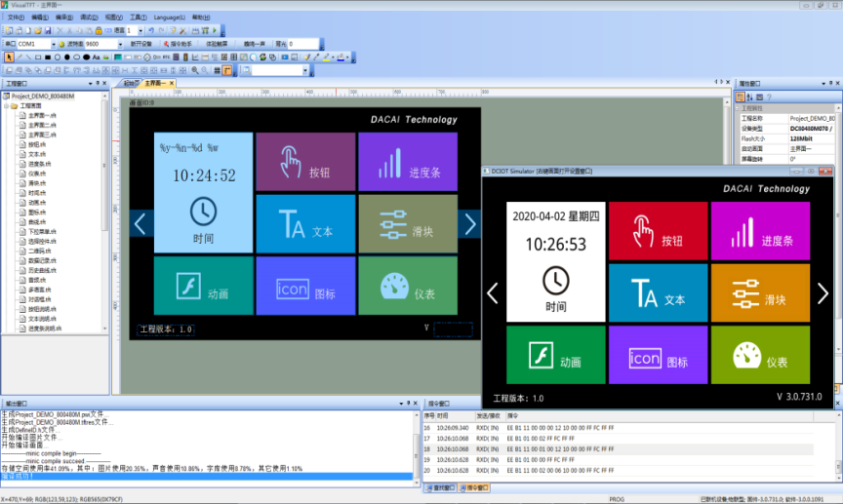Switch to the 指令窗口 bottom tab
Viewport: 843px width, 504px height.
pos(474,487)
